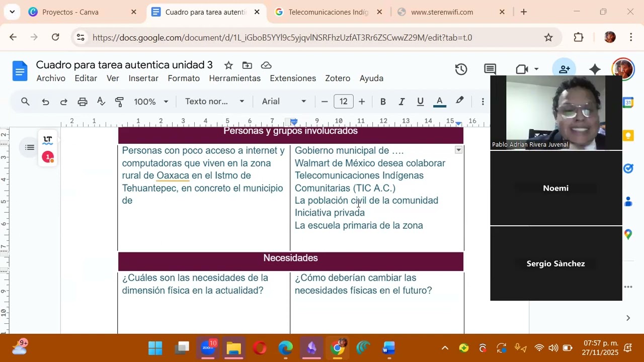This screenshot has width=644, height=362.
Task: Run spelling and grammar check
Action: tap(101, 102)
